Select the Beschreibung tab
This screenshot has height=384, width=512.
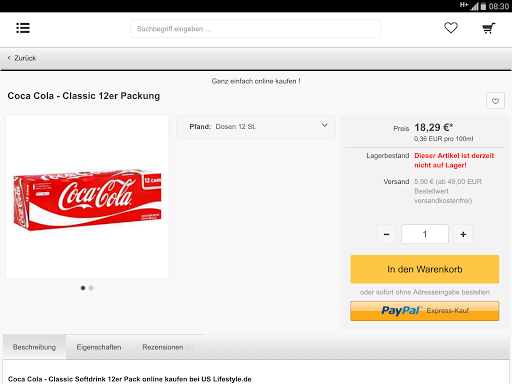34,347
